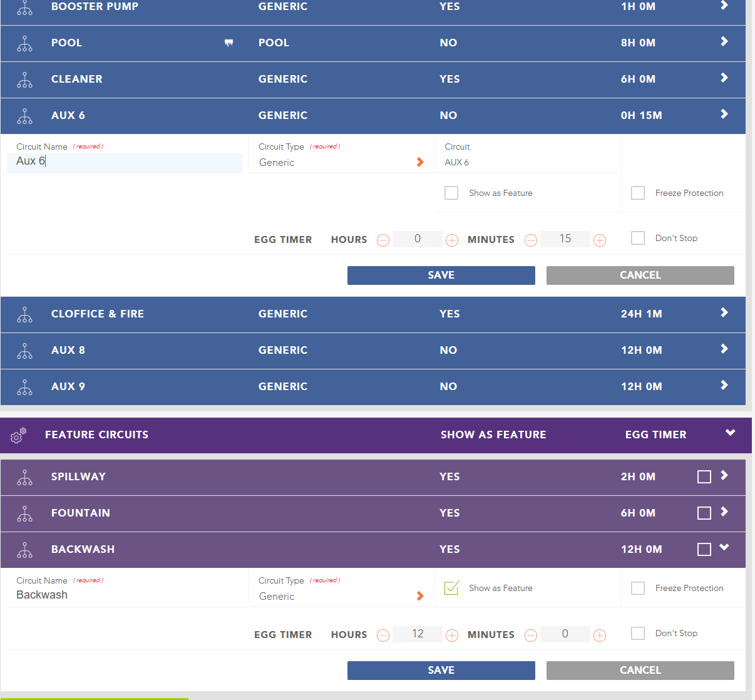Screen dimensions: 755x700
Task: Click the circuit icon beside Pool row
Action: click(24, 44)
